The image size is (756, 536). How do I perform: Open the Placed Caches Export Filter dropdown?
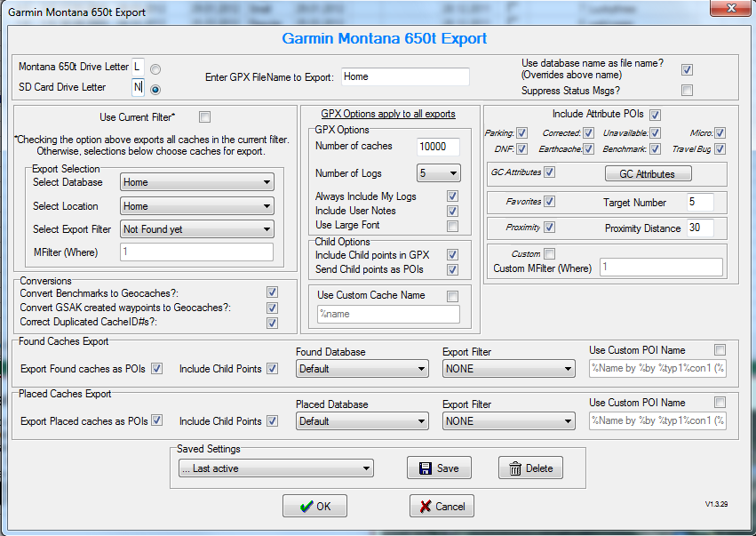tap(509, 421)
